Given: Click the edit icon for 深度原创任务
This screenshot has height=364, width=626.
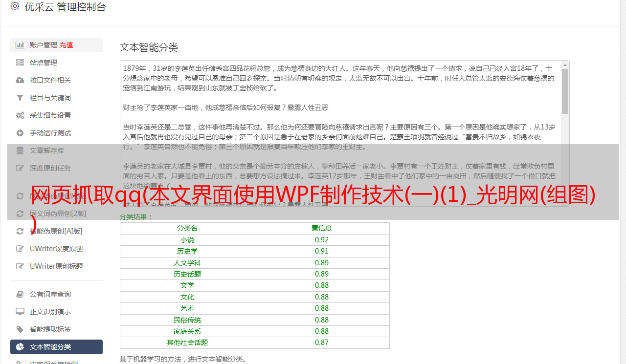Looking at the screenshot, I should pyautogui.click(x=20, y=168).
